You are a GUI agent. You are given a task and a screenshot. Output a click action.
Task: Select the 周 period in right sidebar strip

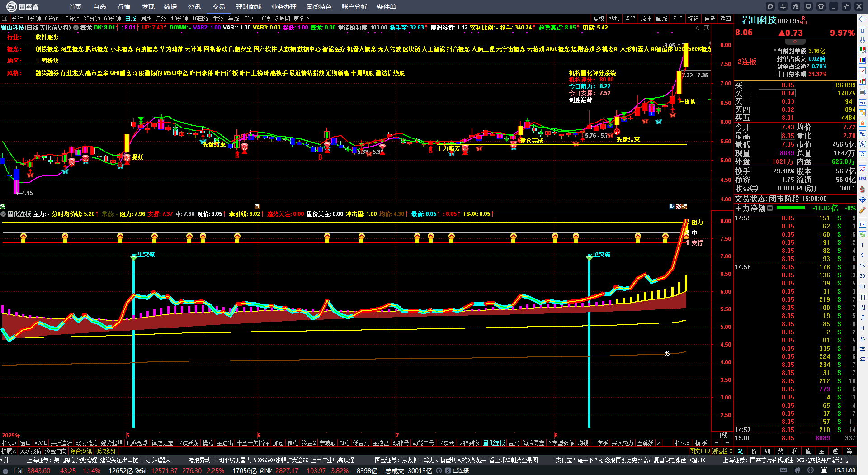coord(863,308)
